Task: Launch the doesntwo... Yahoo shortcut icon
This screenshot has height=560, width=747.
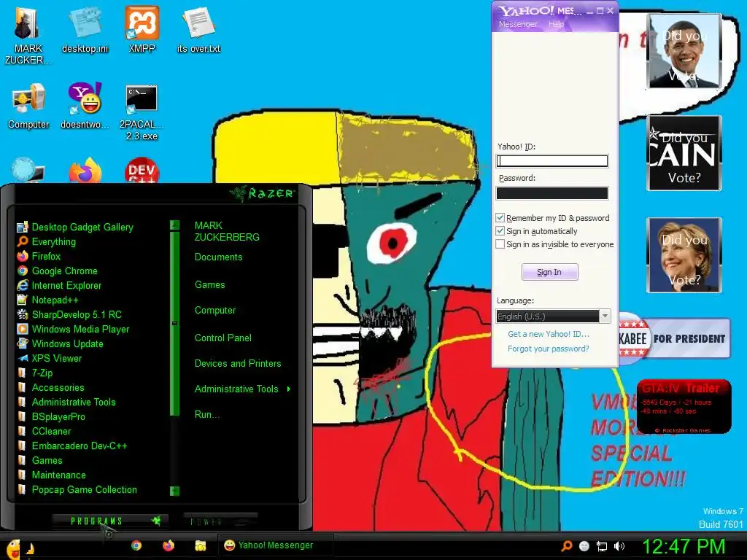Action: pyautogui.click(x=85, y=106)
